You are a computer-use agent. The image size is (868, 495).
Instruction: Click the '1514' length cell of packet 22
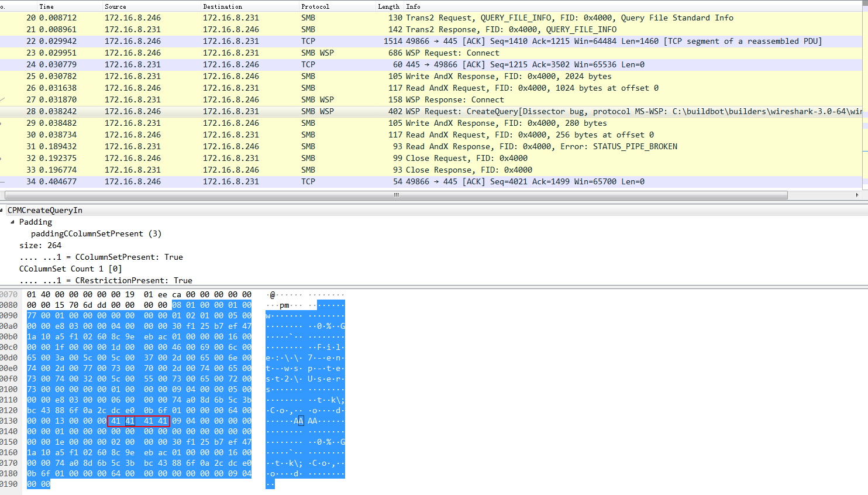(393, 41)
